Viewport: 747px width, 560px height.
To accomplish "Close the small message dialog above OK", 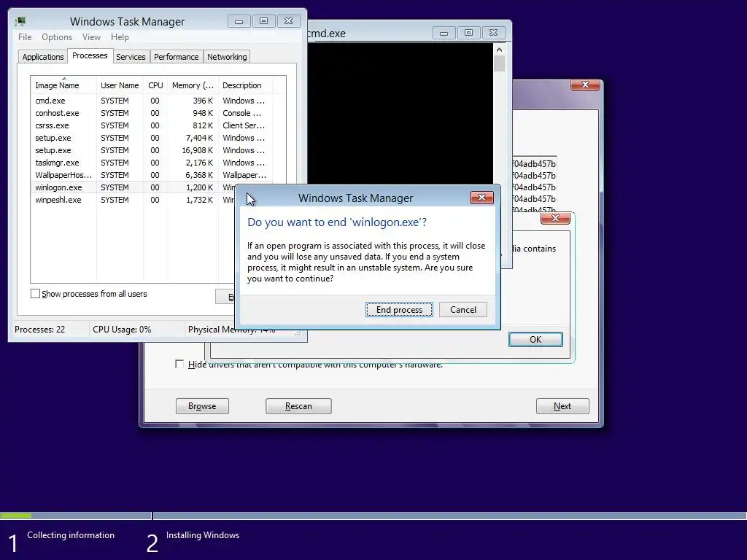I will pos(555,218).
